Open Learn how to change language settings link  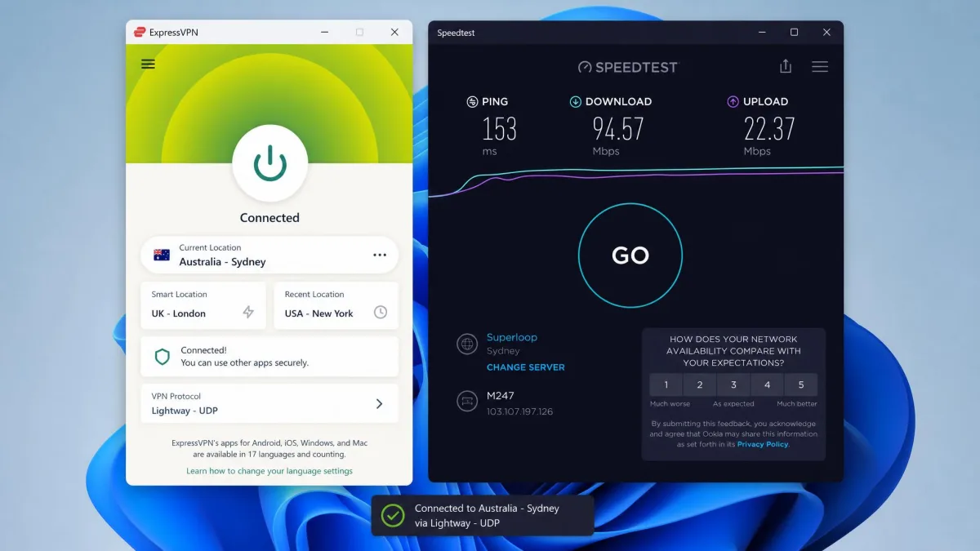pos(269,471)
